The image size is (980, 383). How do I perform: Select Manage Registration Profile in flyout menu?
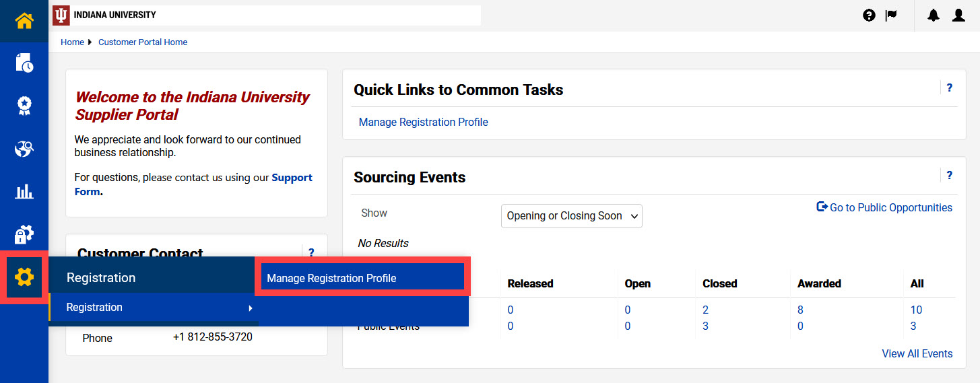(x=362, y=278)
